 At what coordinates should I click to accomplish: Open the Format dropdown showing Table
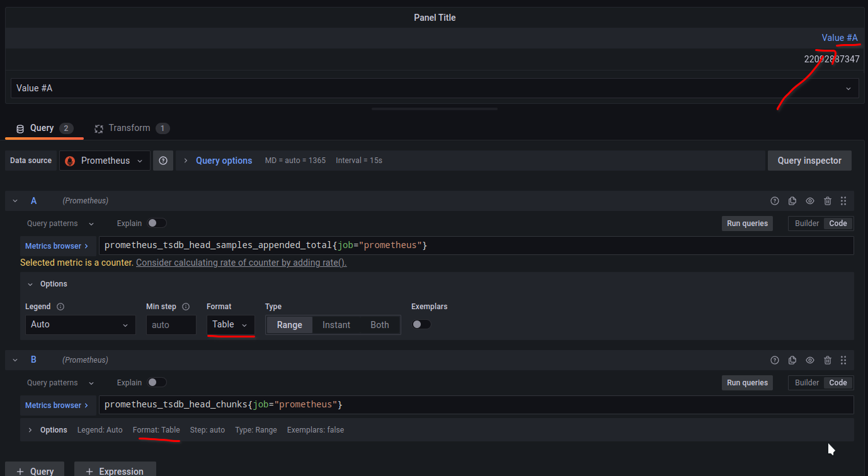(231, 324)
